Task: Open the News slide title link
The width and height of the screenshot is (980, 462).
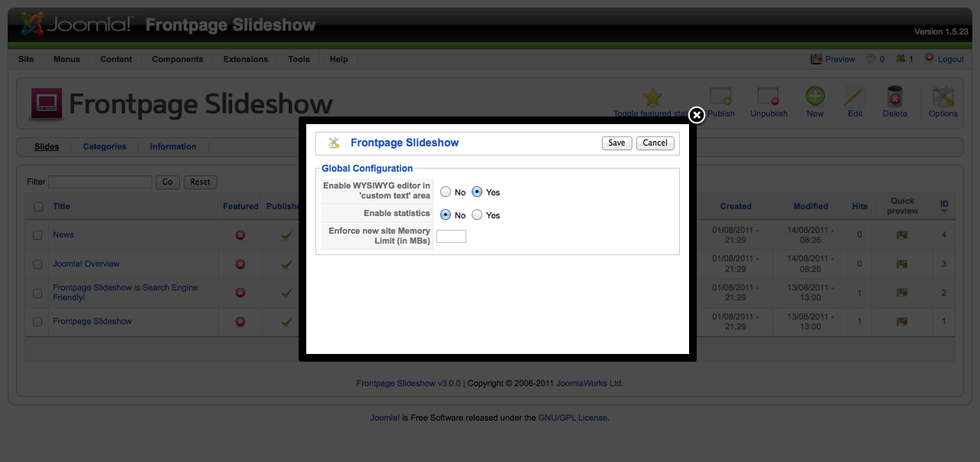Action: point(64,234)
